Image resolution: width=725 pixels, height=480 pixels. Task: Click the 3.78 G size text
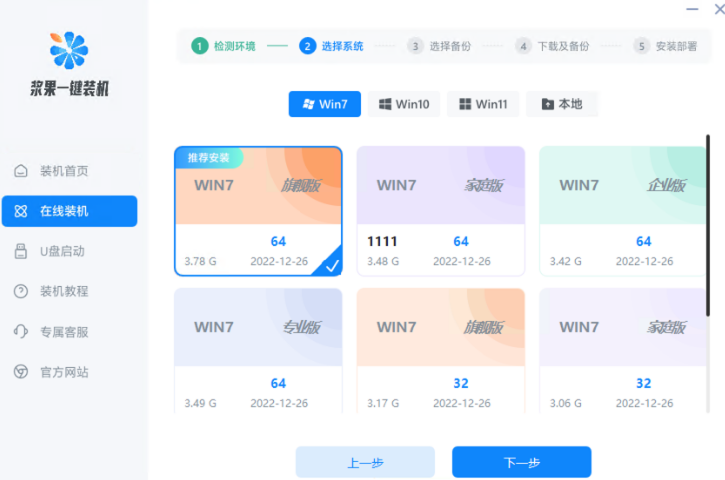click(x=200, y=261)
